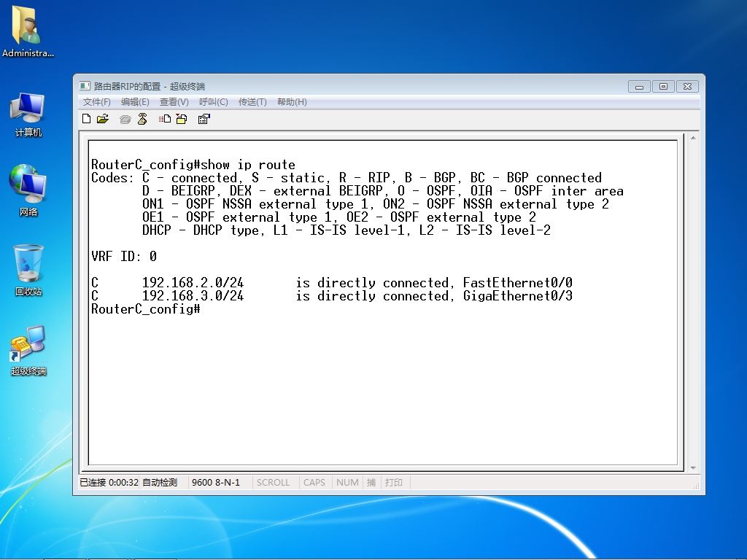Click FastEthernet0/0 interface text
Viewport: 747px width, 560px height.
[517, 283]
